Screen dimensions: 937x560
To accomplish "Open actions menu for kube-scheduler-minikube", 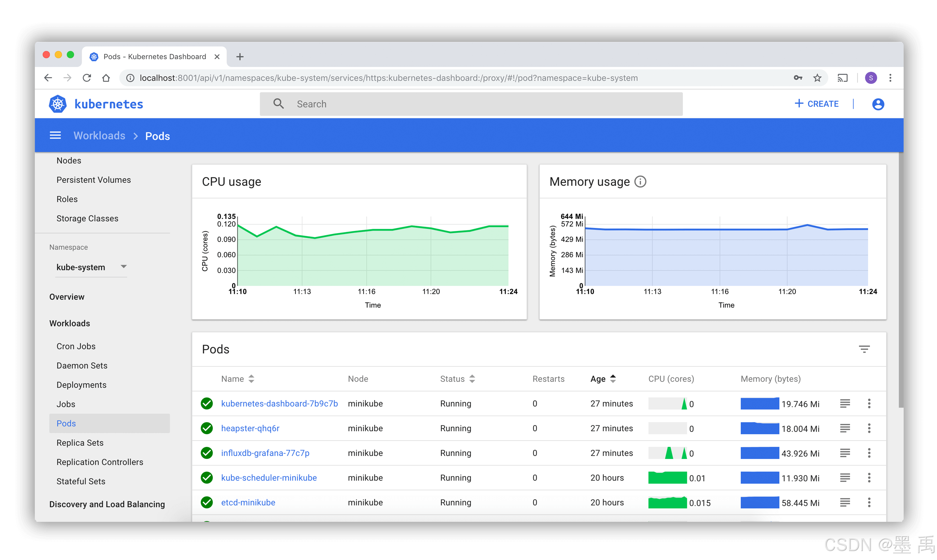I will (869, 478).
